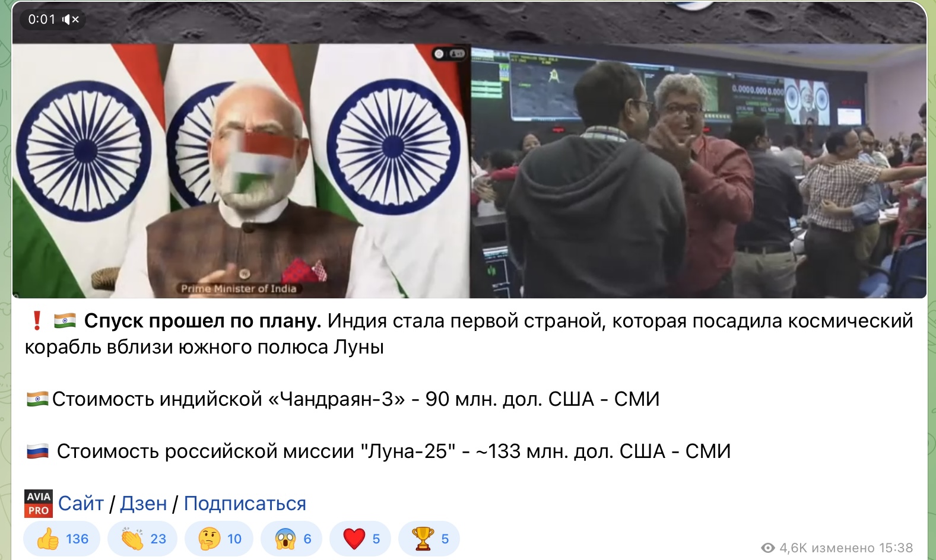This screenshot has height=560, width=936.
Task: Click the Indian flag before Стоимость индийской
Action: pos(37,399)
